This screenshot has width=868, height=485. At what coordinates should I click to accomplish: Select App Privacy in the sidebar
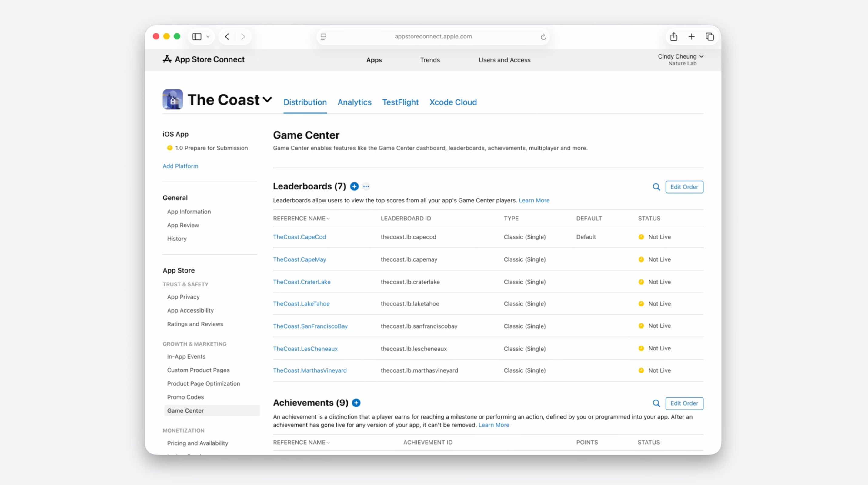click(x=183, y=297)
